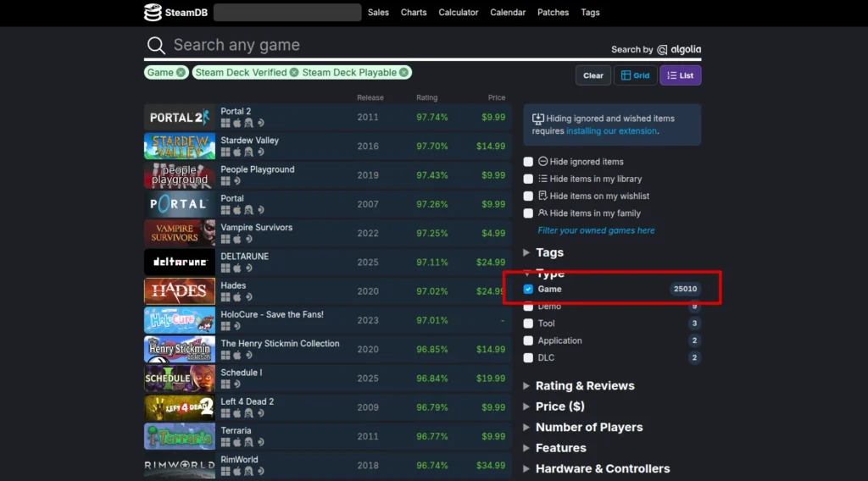Expand the Rating & Reviews section
This screenshot has height=481, width=868.
pyautogui.click(x=579, y=386)
